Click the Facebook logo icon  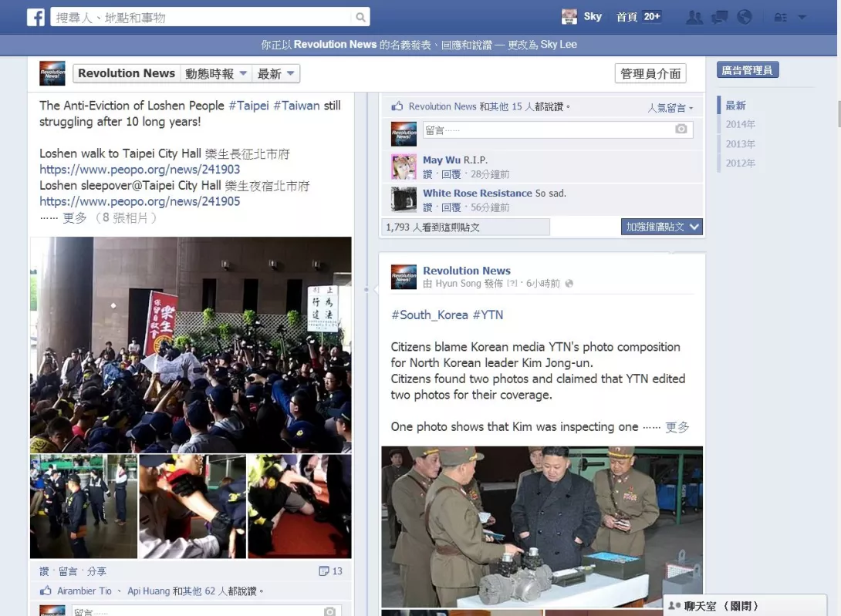[36, 17]
